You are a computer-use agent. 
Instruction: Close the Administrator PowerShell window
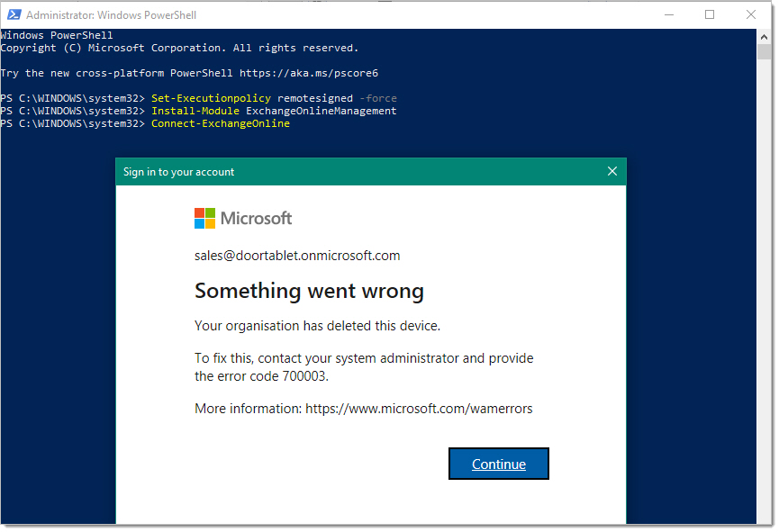[751, 15]
